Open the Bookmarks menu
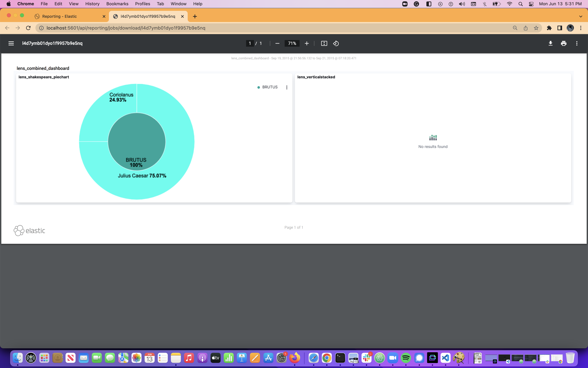 point(117,4)
